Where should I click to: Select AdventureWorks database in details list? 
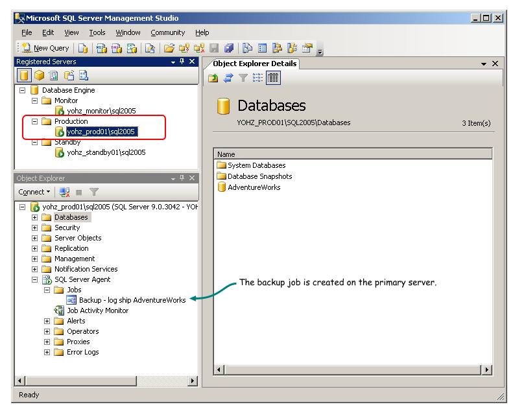(x=254, y=187)
